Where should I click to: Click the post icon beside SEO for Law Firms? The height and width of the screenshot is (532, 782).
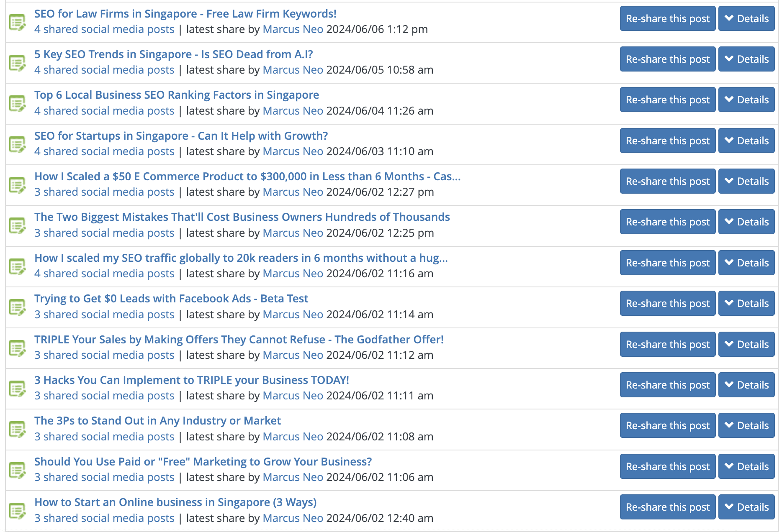[x=18, y=23]
